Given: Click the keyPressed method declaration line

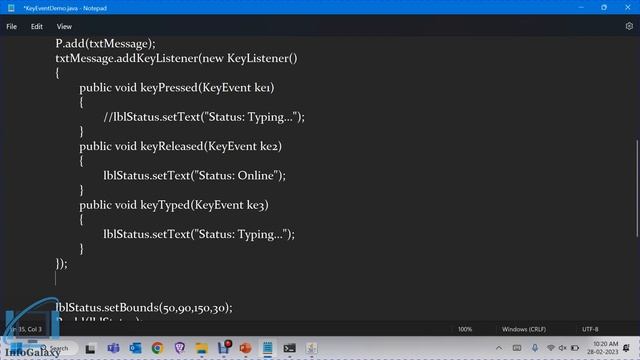Looking at the screenshot, I should (x=177, y=88).
